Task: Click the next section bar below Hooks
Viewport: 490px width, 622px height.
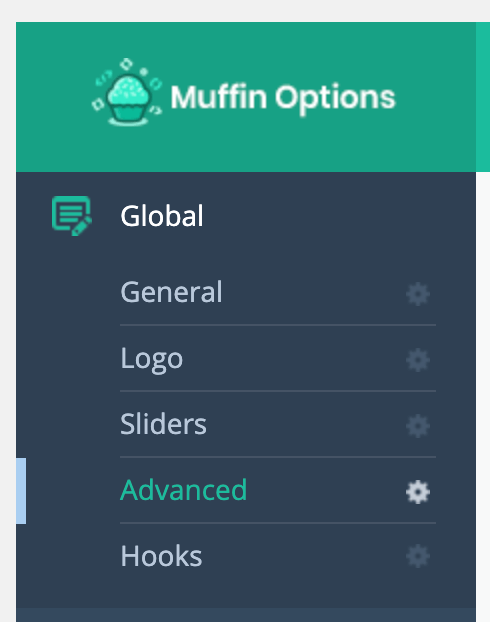Action: [x=246, y=615]
